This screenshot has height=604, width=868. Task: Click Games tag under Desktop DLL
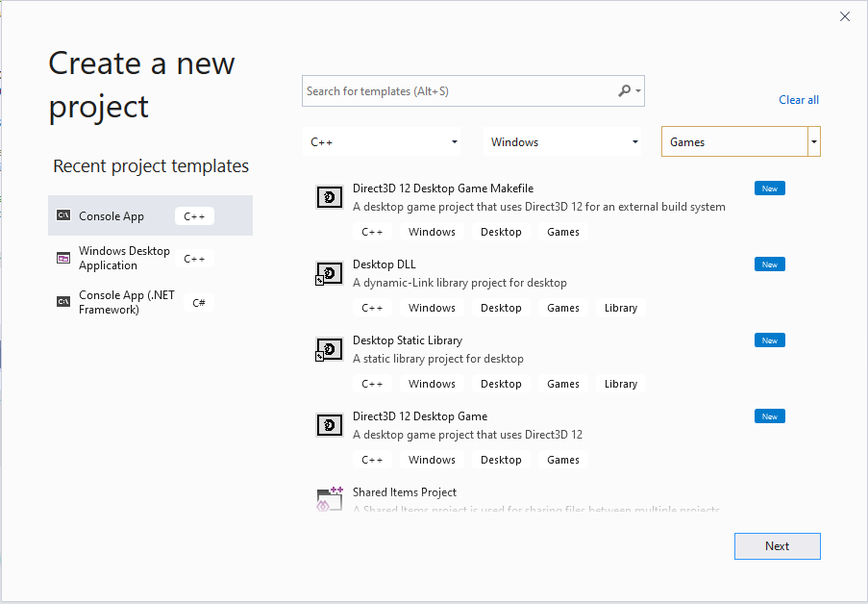[563, 308]
